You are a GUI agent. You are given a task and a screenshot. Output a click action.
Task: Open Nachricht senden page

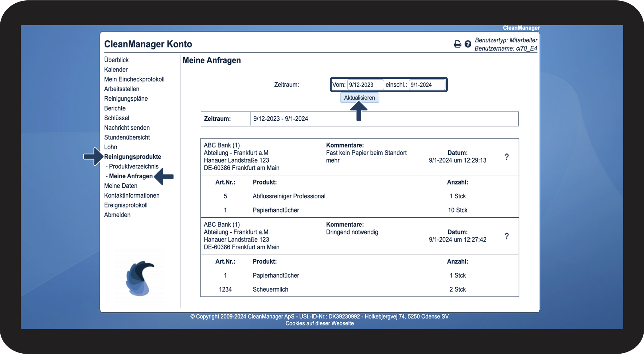(x=127, y=128)
